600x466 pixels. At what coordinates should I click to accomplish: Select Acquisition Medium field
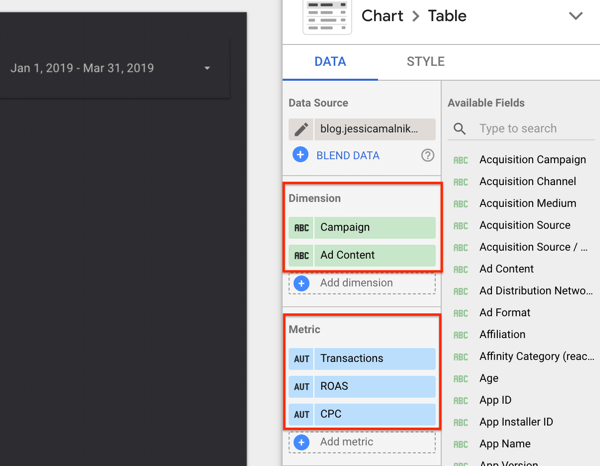[528, 203]
